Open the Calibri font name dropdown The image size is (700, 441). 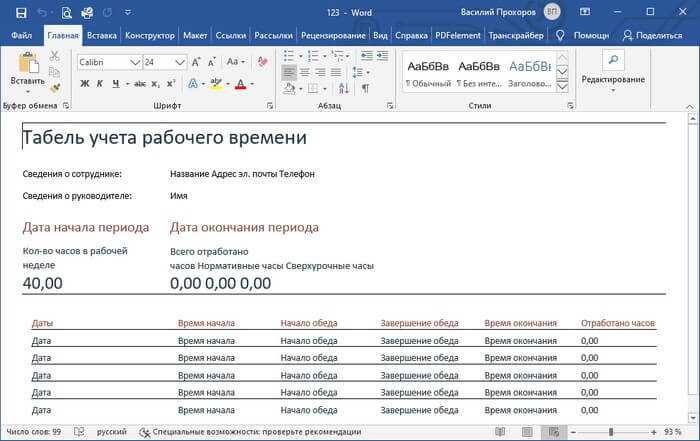point(134,62)
